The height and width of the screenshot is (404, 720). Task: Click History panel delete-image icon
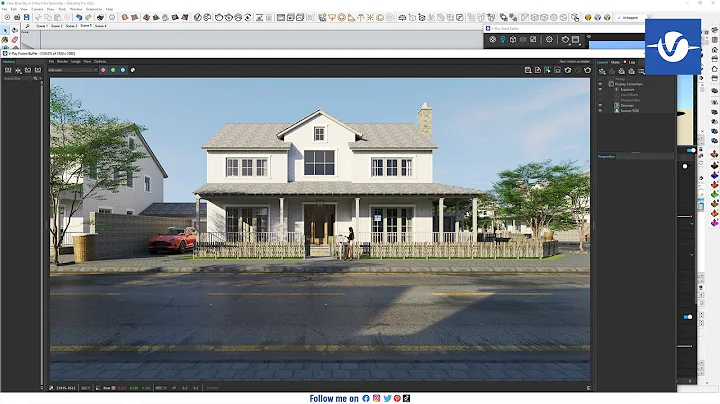click(38, 70)
